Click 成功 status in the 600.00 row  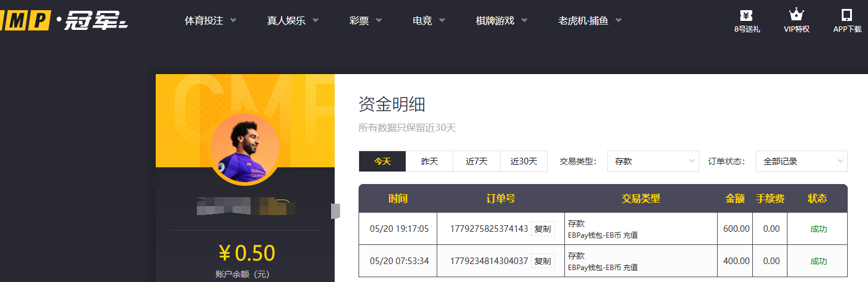coord(818,229)
